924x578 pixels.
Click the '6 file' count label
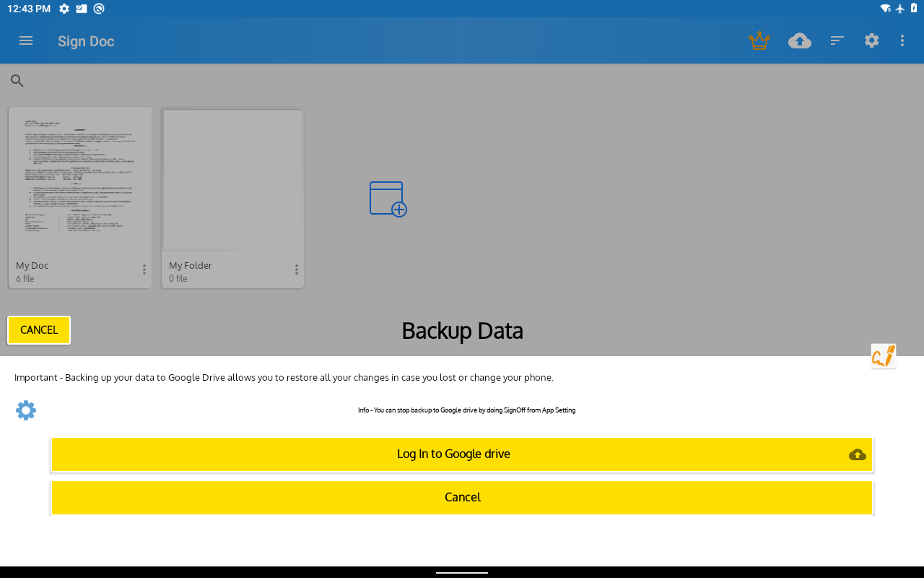click(x=25, y=279)
